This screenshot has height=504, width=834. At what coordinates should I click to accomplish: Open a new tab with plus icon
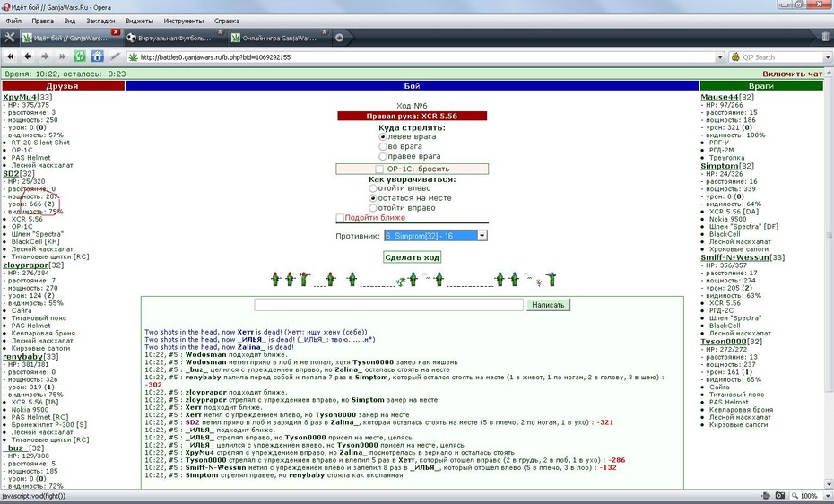339,38
